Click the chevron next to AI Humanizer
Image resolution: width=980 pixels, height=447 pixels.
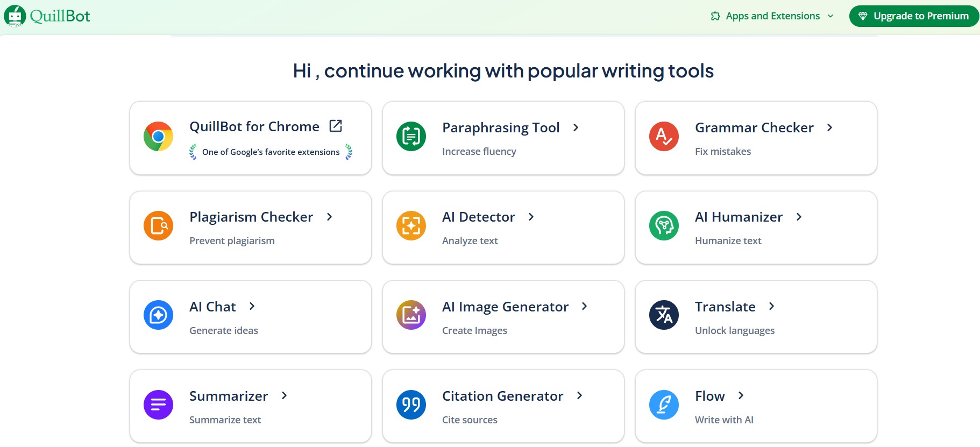[x=799, y=217]
